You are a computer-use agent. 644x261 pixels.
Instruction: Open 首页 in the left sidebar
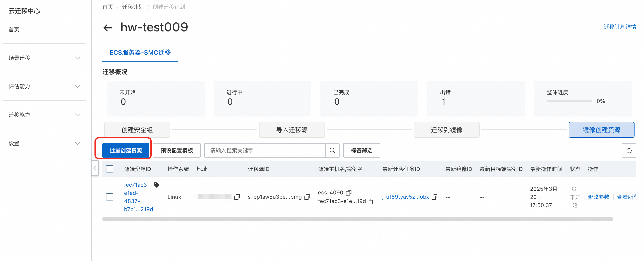pyautogui.click(x=14, y=30)
